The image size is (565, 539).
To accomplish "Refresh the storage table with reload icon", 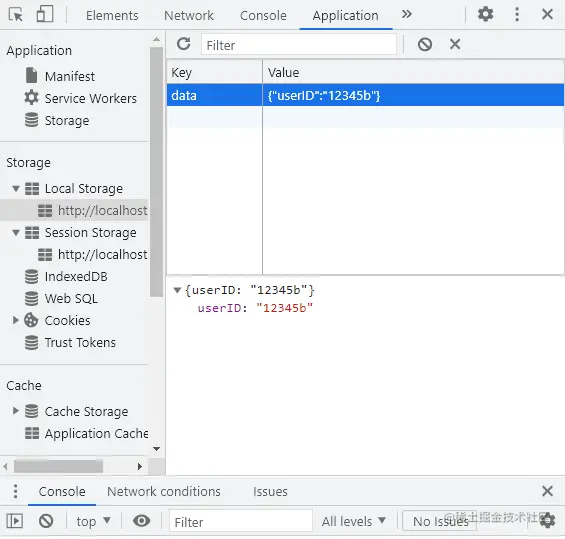I will coord(184,44).
